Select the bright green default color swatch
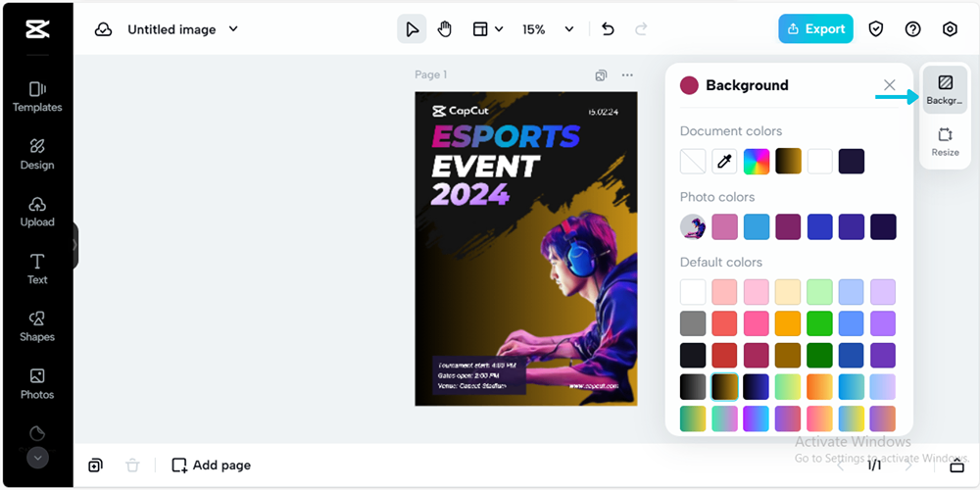980x490 pixels. coord(820,323)
